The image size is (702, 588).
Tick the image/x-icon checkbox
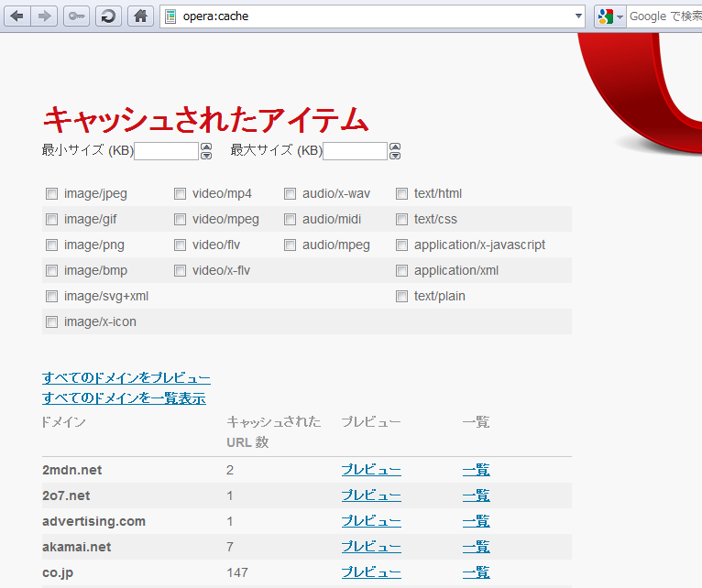tap(52, 322)
